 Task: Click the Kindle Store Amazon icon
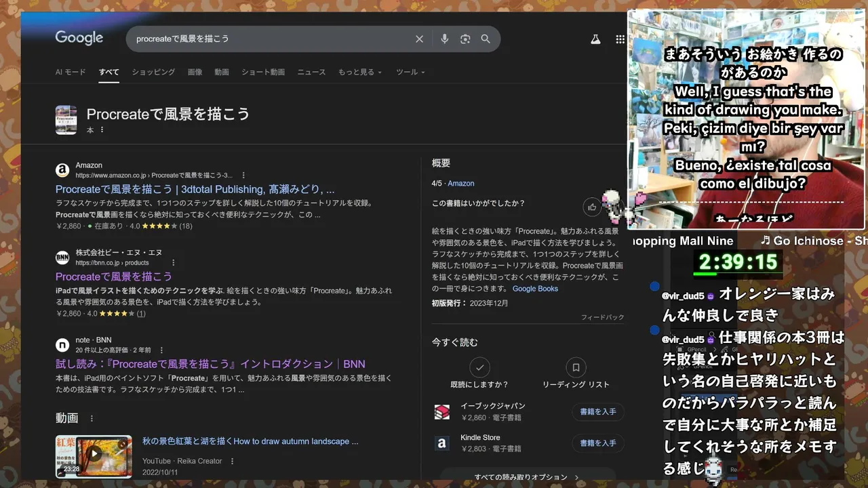click(x=442, y=443)
